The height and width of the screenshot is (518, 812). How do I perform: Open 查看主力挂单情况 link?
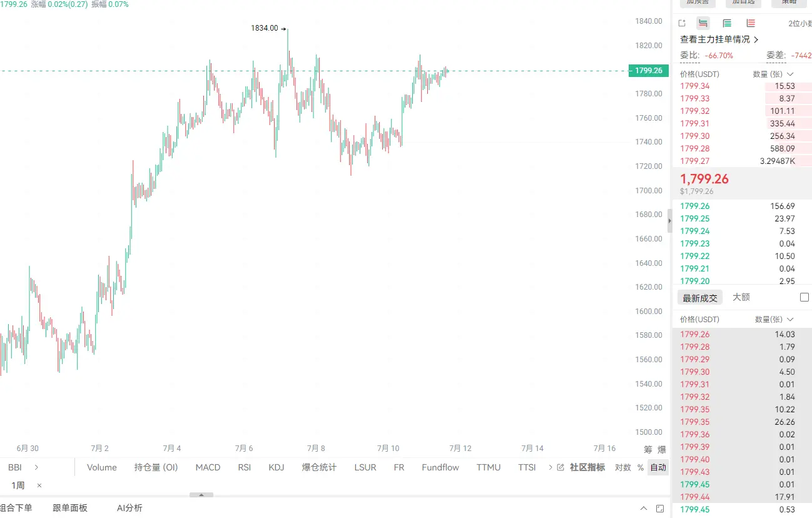719,39
